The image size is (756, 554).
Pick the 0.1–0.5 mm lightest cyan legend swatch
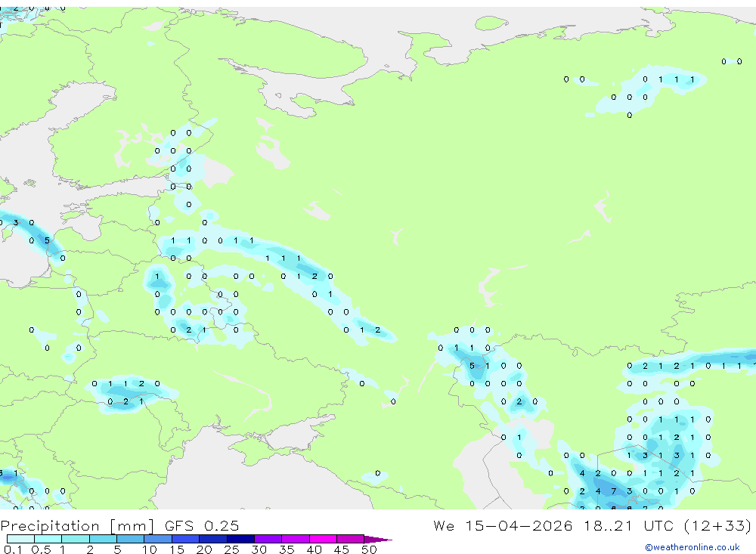[x=20, y=539]
